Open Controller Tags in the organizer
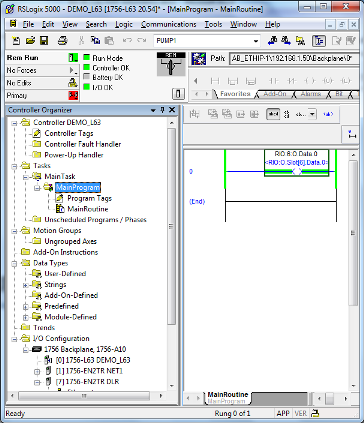 click(69, 133)
